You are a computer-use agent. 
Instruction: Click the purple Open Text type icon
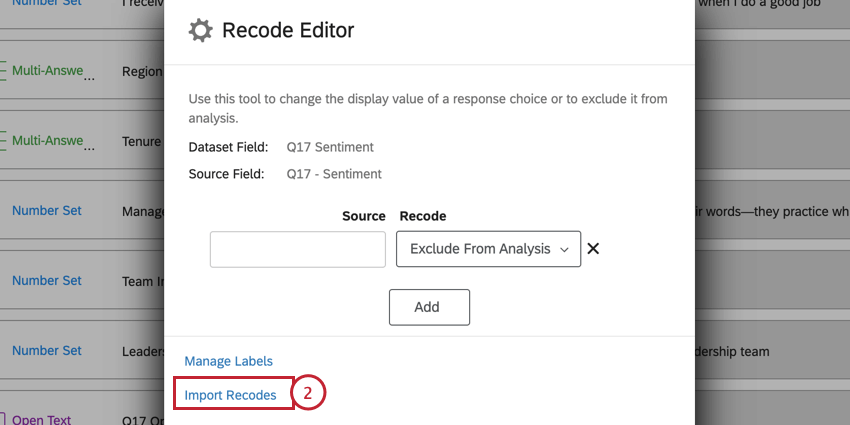point(4,420)
